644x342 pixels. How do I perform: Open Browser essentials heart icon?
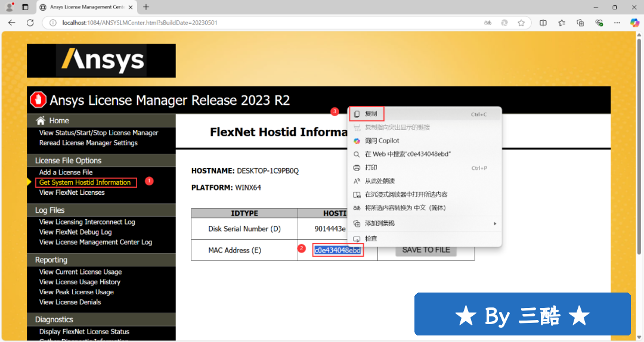tap(599, 23)
